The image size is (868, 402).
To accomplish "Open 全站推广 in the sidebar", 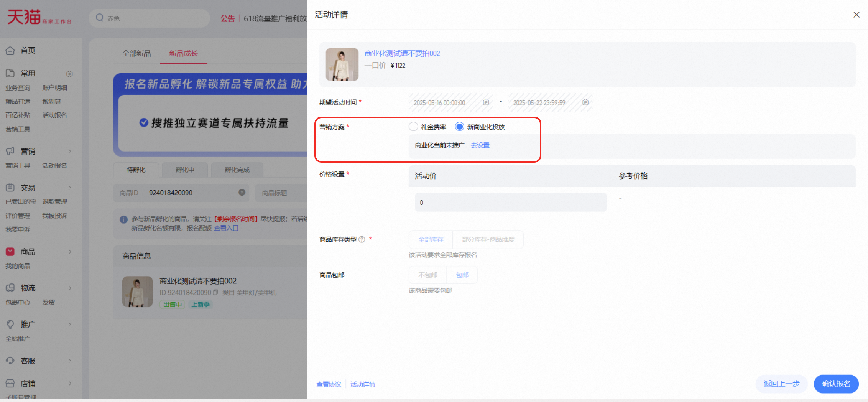I will (x=18, y=339).
